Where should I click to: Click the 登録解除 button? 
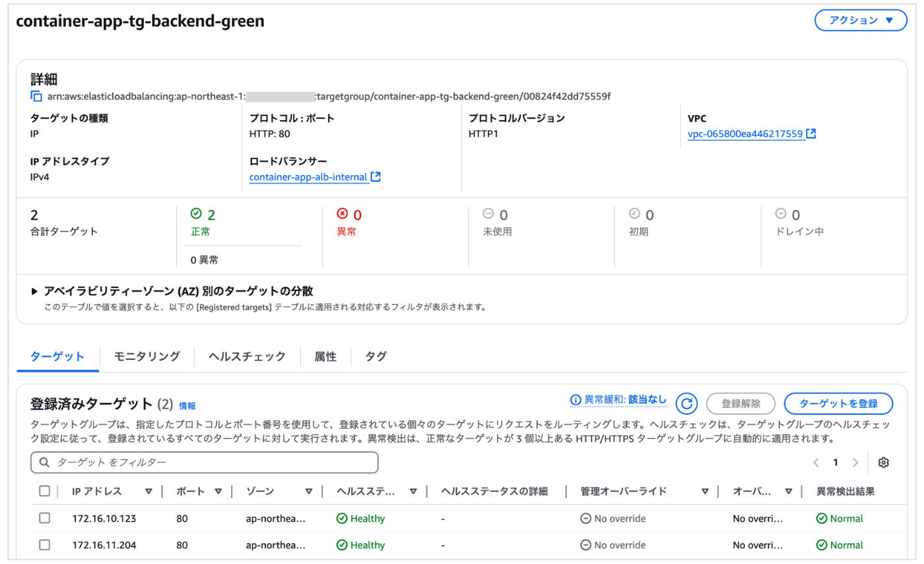coord(741,404)
